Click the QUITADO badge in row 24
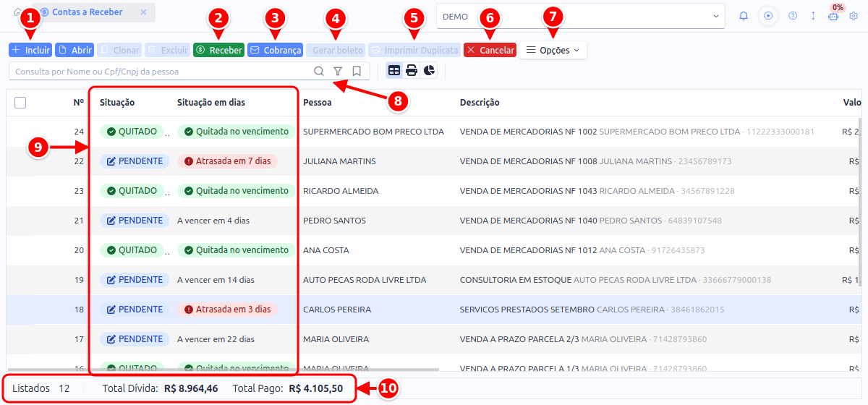The image size is (868, 405). pos(132,132)
